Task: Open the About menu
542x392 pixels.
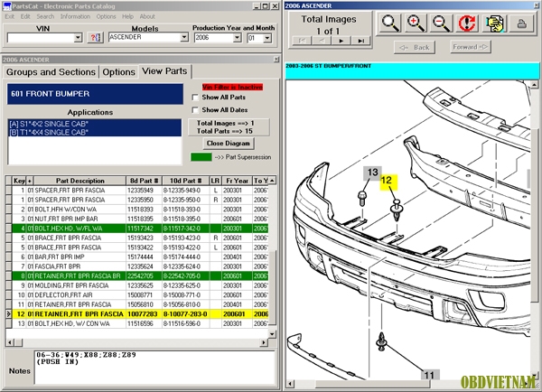Action: coord(147,16)
